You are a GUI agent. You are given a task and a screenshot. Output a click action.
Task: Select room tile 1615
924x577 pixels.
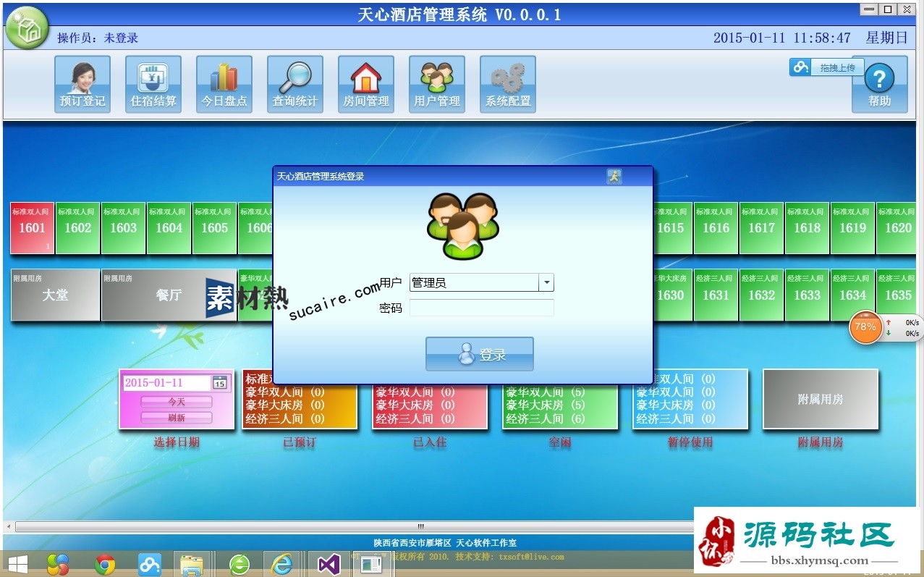(673, 228)
